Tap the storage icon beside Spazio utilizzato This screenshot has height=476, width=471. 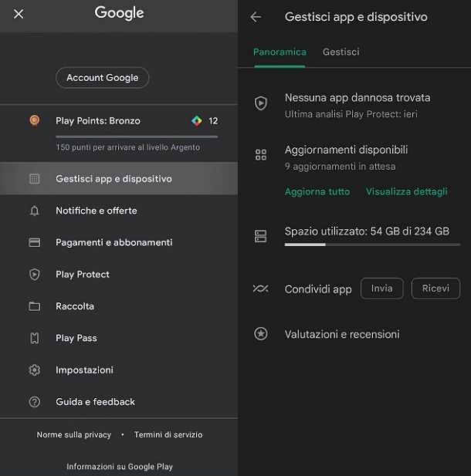260,236
